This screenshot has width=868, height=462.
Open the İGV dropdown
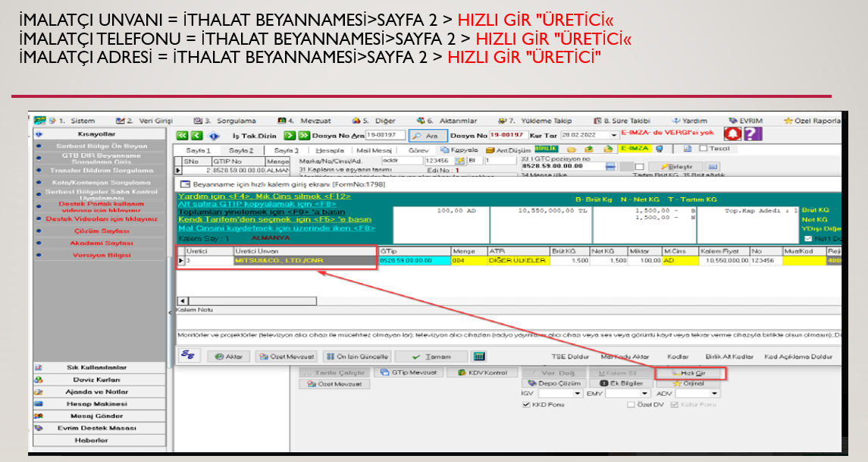[x=578, y=393]
